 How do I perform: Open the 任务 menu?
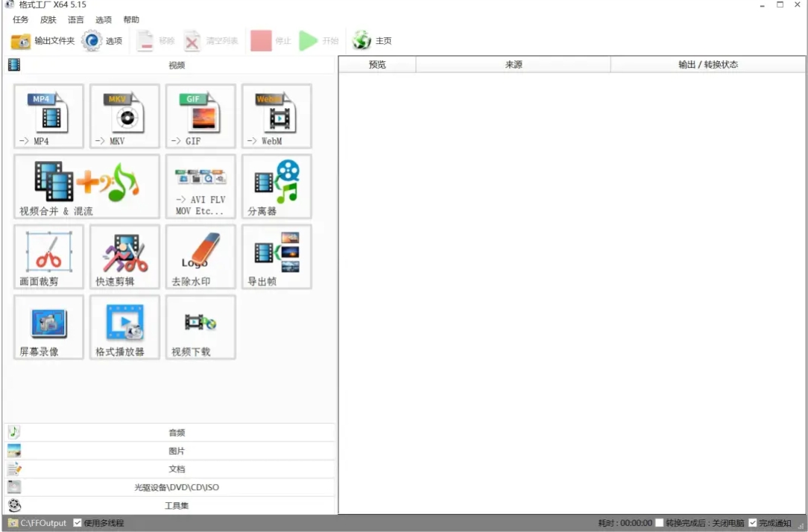tap(20, 19)
